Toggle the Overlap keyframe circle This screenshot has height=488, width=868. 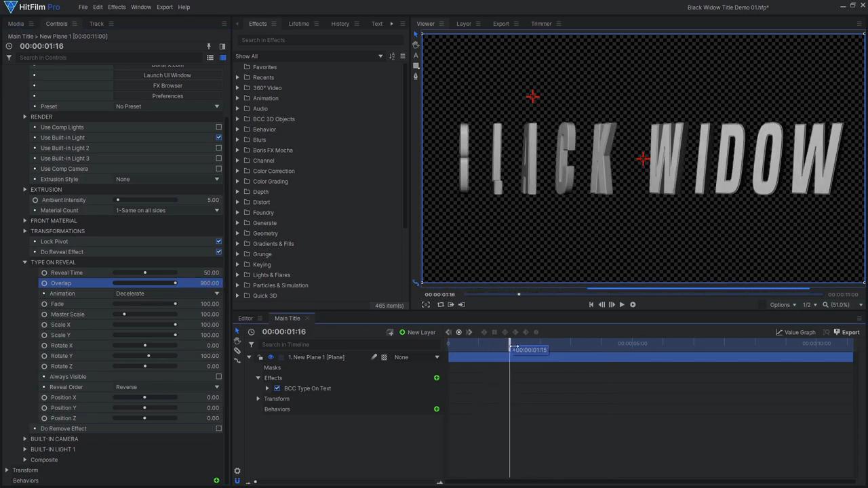[x=44, y=283]
